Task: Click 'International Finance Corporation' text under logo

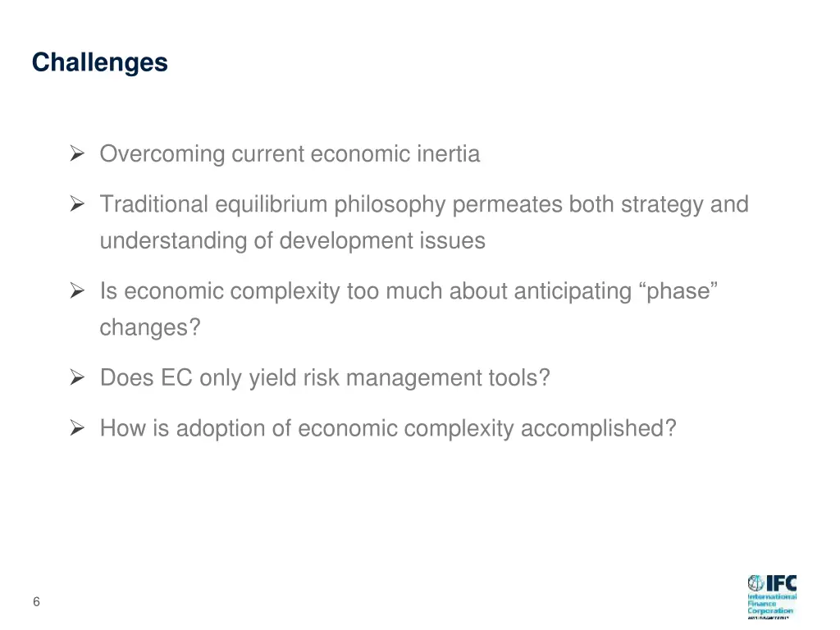Action: point(772,604)
